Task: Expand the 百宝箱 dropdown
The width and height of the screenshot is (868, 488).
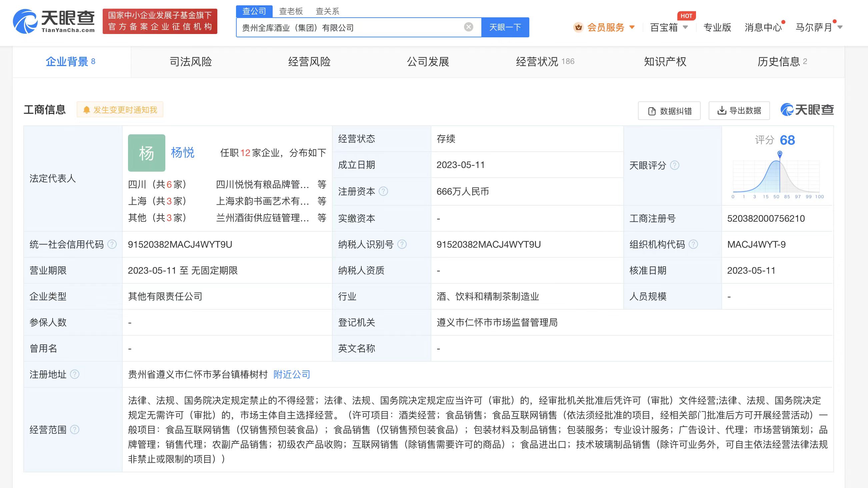Action: point(685,27)
